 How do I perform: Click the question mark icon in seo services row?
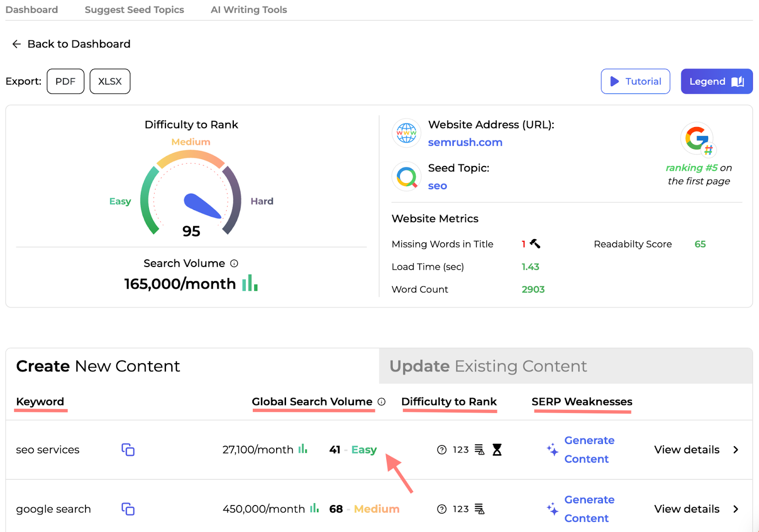442,450
